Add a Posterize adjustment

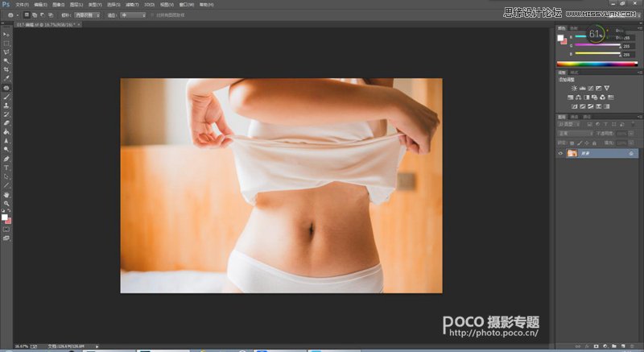click(x=582, y=106)
